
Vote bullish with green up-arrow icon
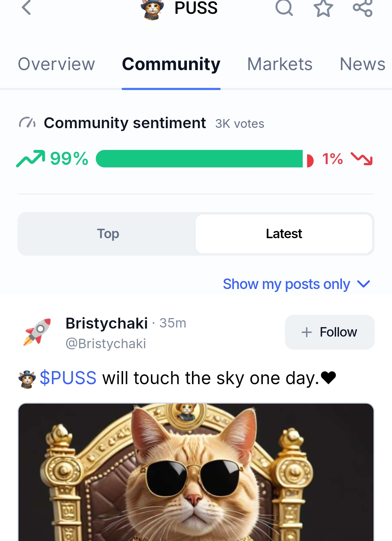(x=30, y=159)
